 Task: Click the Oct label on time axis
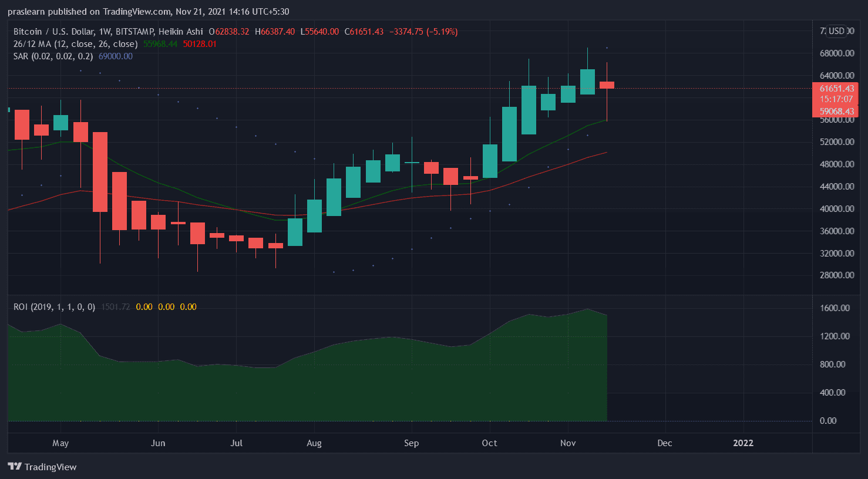489,443
